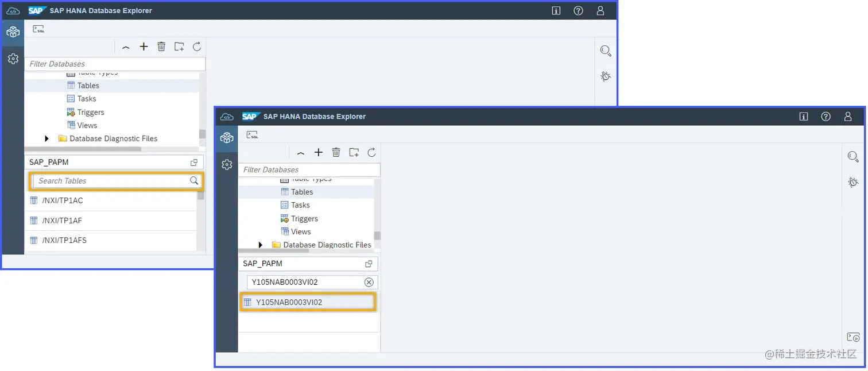
Task: Click tree vertical scrollbar in front window
Action: tap(377, 235)
